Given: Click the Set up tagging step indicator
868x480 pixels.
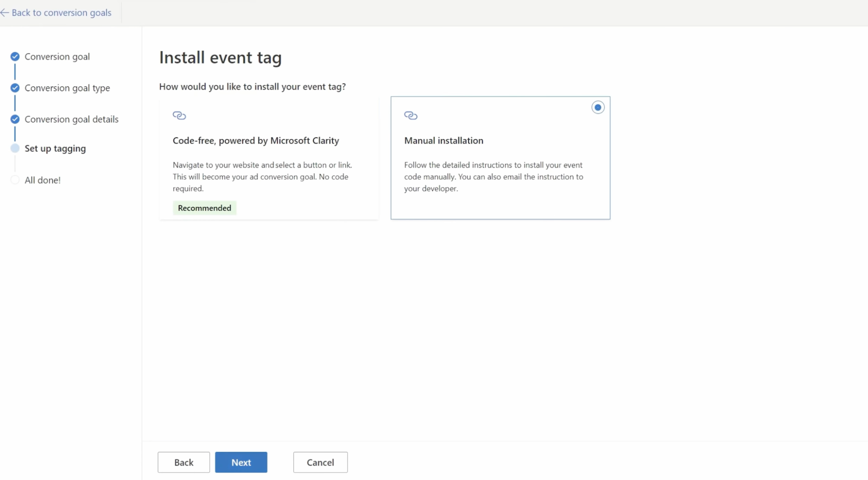Looking at the screenshot, I should pos(15,148).
